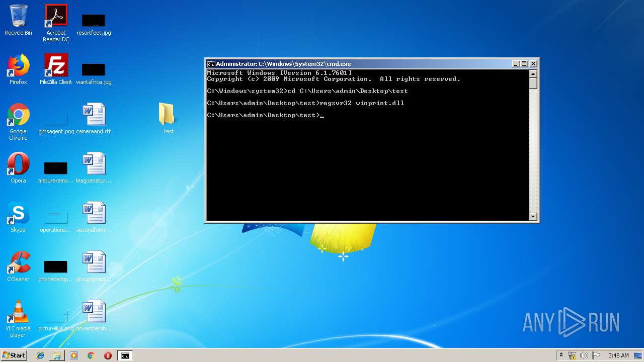Open the network tray icon
This screenshot has width=644, height=362.
coord(572,355)
